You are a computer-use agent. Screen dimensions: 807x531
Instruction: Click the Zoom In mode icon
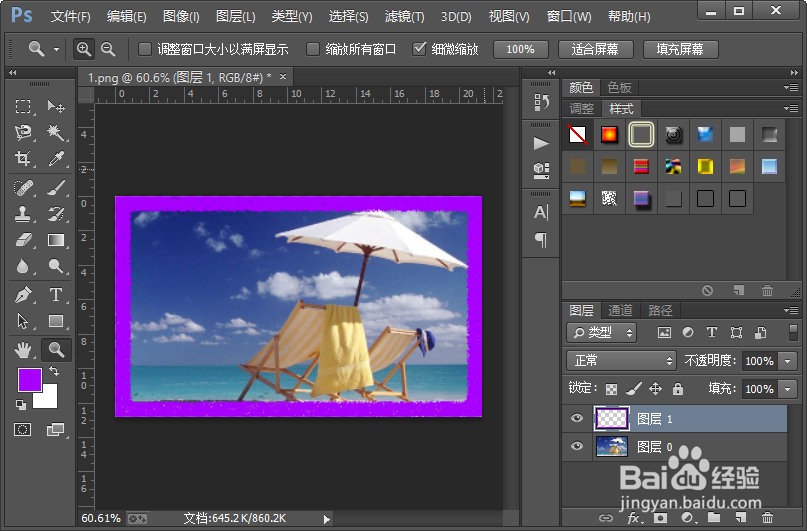pos(83,49)
